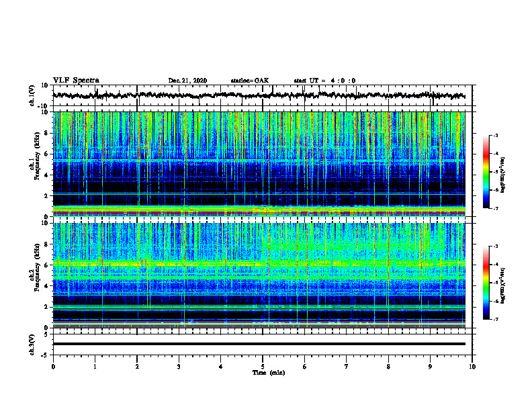532x411 pixels.
Task: Click the "-3" label on the ch.1 color scale
Action: click(x=495, y=135)
